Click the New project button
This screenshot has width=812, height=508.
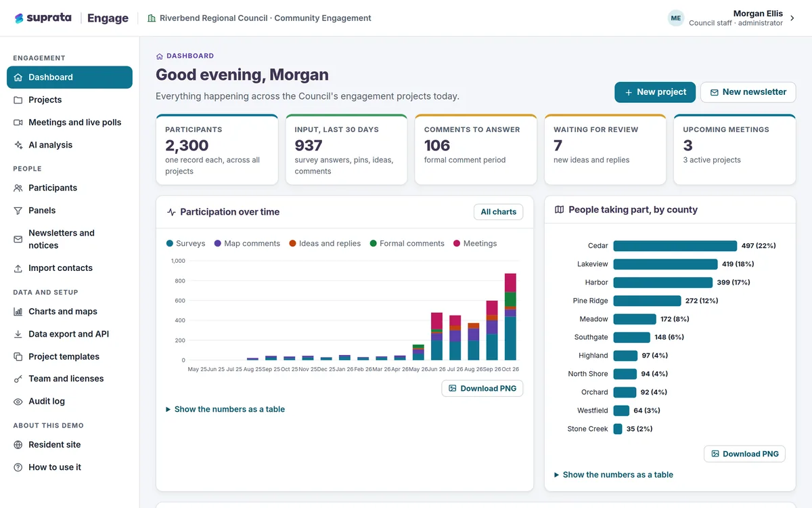[x=655, y=92]
